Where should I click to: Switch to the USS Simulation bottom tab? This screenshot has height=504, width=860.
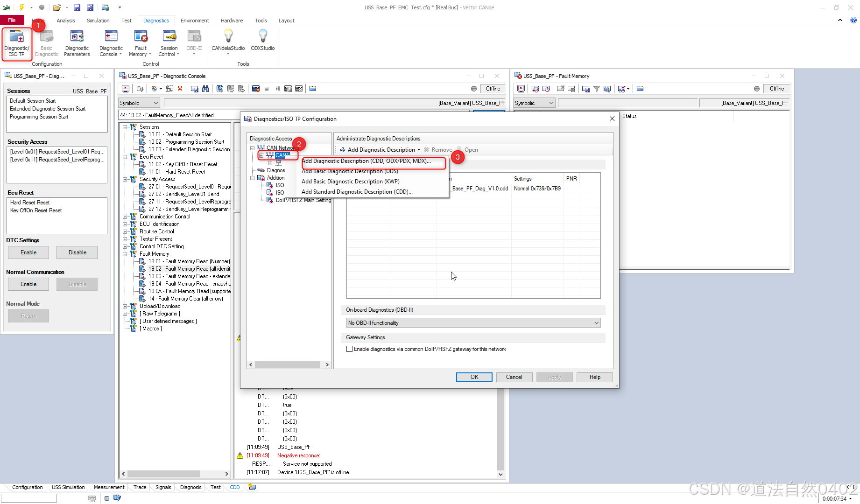68,487
